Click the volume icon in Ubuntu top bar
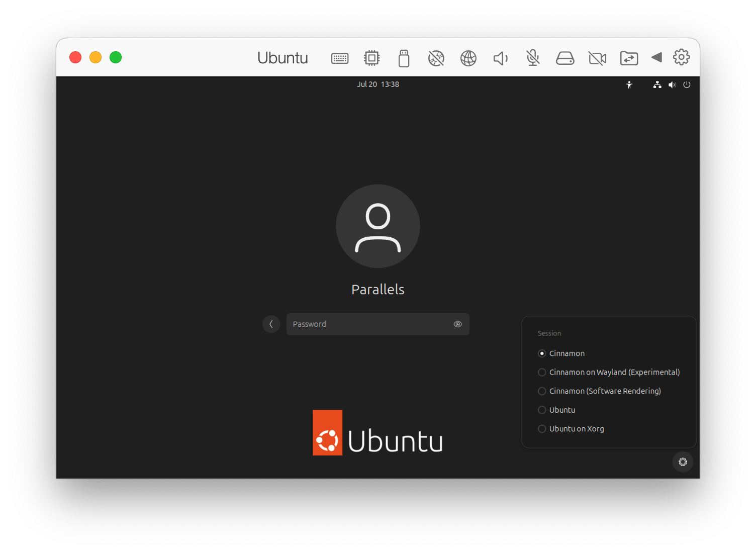 [672, 84]
